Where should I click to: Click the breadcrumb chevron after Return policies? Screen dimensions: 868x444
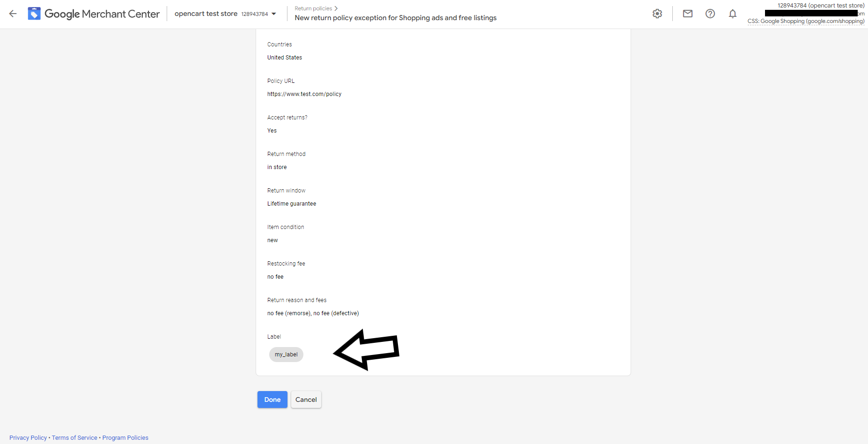click(x=336, y=8)
